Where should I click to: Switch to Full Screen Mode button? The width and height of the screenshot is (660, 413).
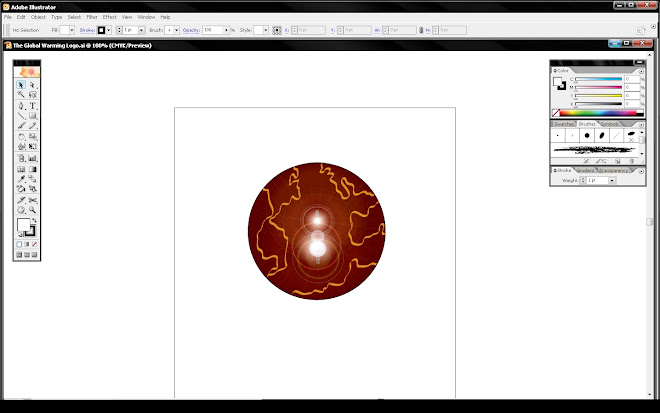click(x=35, y=255)
